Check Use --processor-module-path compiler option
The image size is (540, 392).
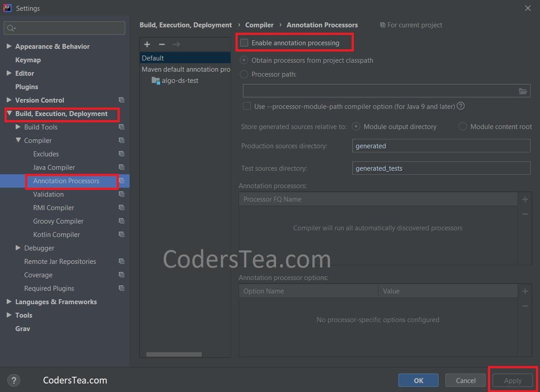(x=247, y=106)
